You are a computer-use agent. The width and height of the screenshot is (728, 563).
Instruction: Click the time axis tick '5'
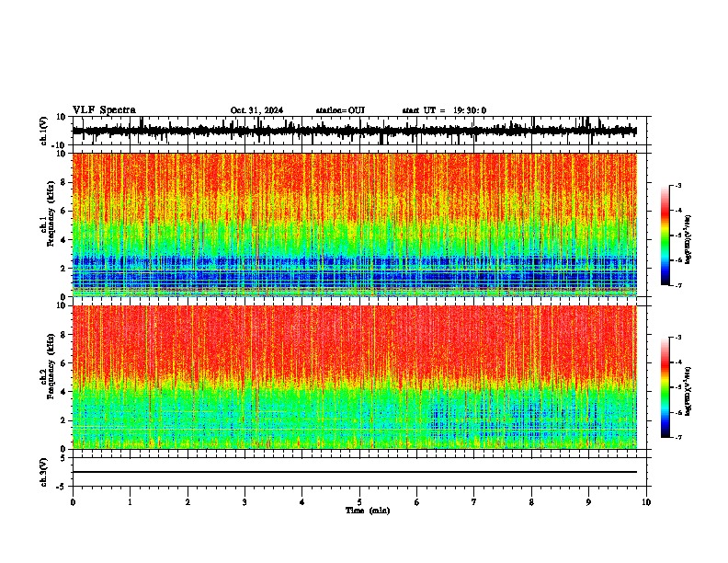coord(359,502)
